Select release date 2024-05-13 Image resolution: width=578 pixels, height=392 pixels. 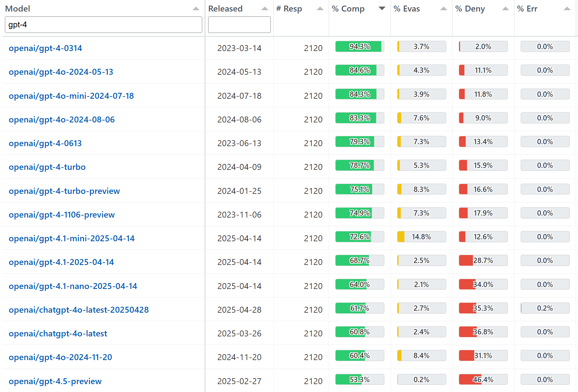point(239,72)
